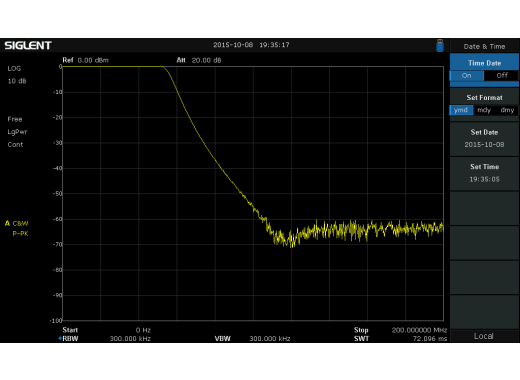
Task: Click the SIGLENT logo
Action: (x=28, y=45)
